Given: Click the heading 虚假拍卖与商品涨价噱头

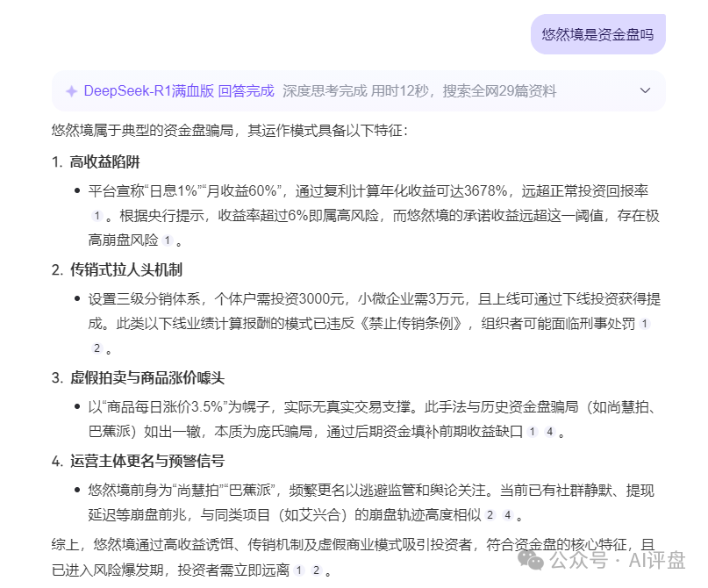Looking at the screenshot, I should tap(147, 377).
